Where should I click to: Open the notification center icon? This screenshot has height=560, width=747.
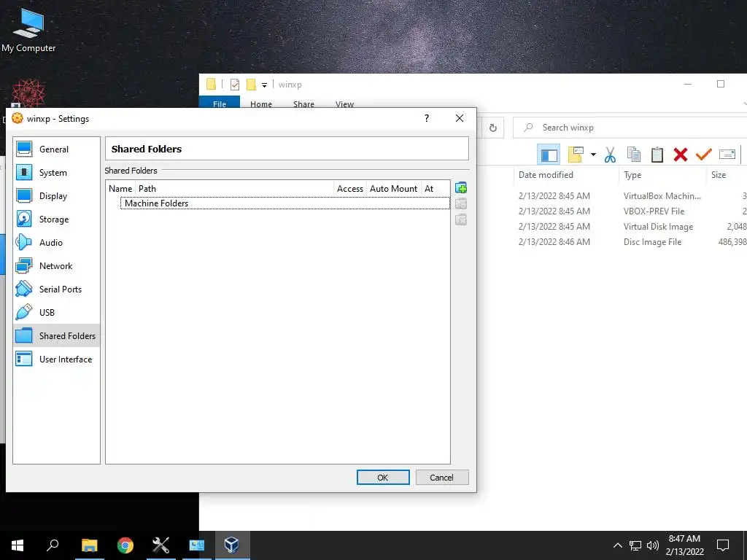click(723, 545)
